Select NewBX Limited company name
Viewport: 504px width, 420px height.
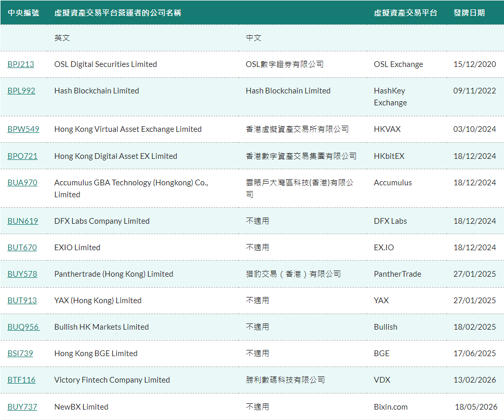pyautogui.click(x=82, y=407)
